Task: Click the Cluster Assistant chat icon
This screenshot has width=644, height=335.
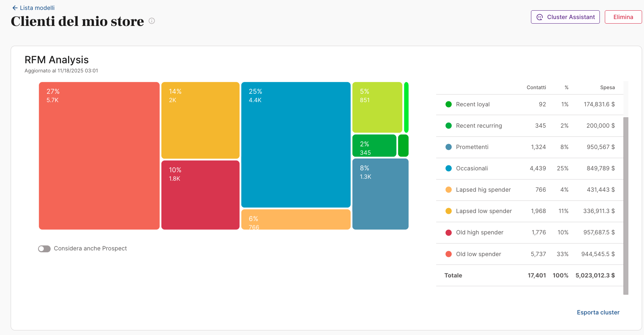Action: point(540,17)
